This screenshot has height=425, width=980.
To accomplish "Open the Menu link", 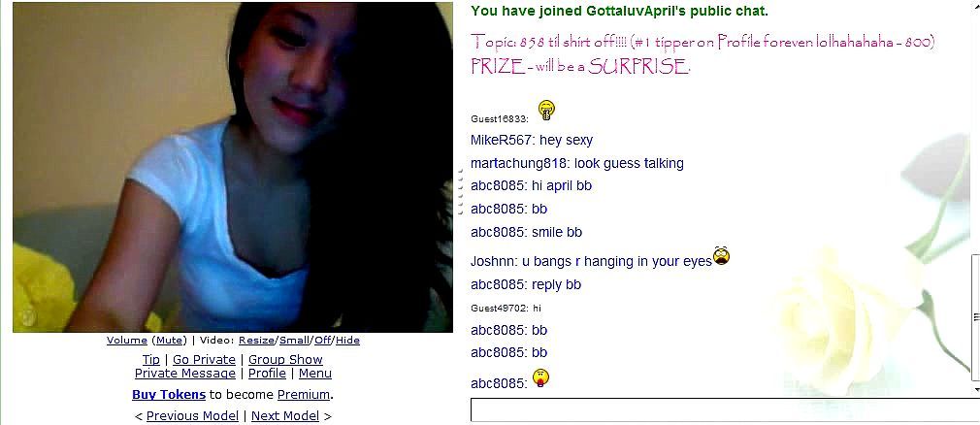I will coord(315,374).
